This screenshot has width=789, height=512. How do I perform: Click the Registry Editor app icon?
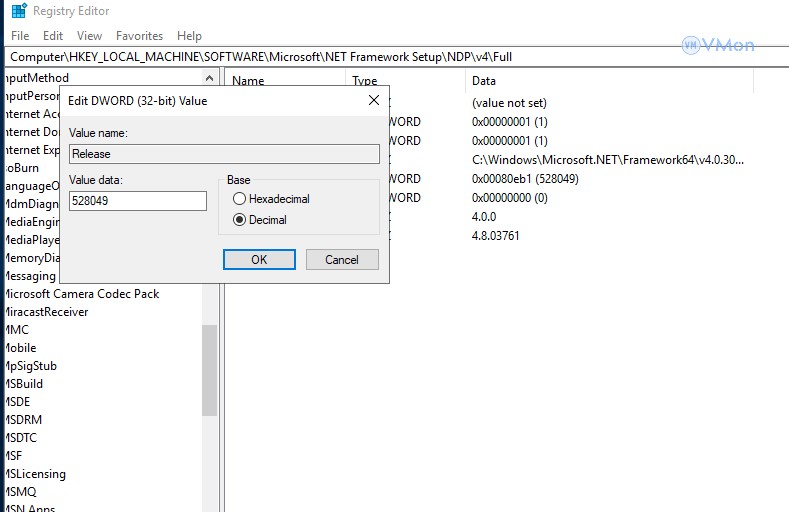(18, 11)
